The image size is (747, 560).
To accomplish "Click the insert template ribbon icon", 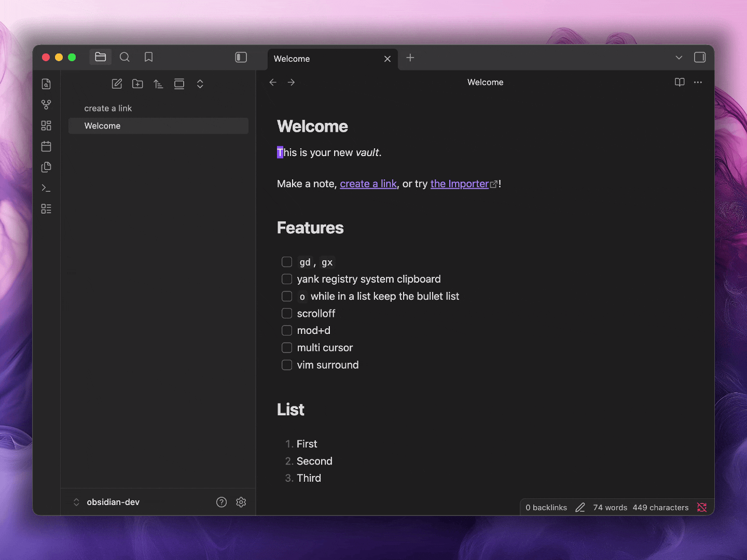I will [46, 167].
